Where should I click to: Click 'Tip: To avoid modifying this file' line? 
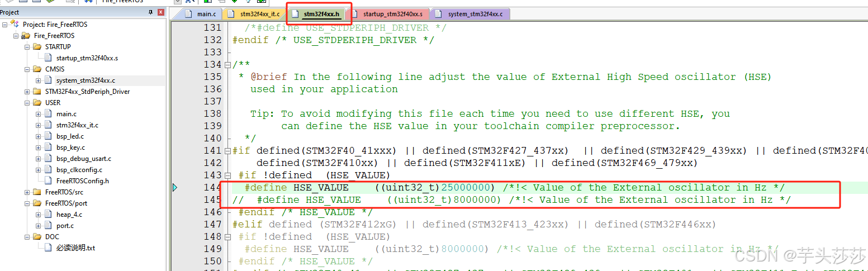(490, 114)
